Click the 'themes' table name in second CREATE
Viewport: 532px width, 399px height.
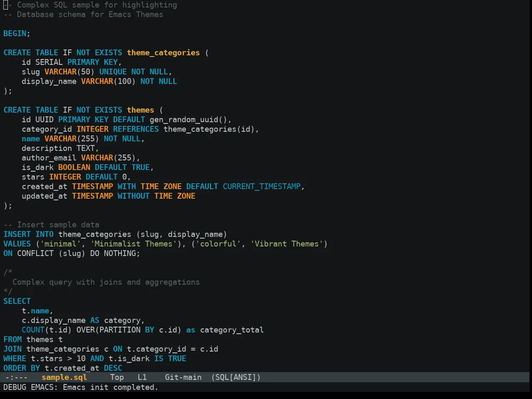tap(140, 110)
